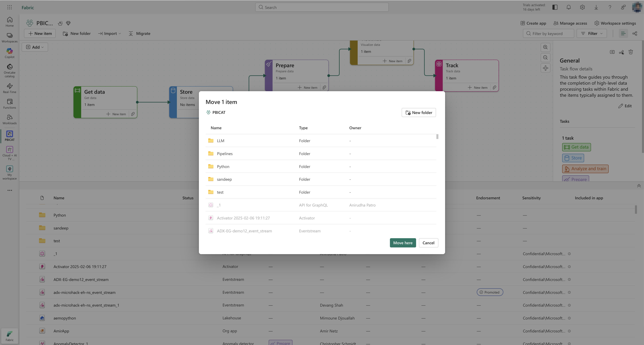Open OneLake catalog in sidebar

10,71
